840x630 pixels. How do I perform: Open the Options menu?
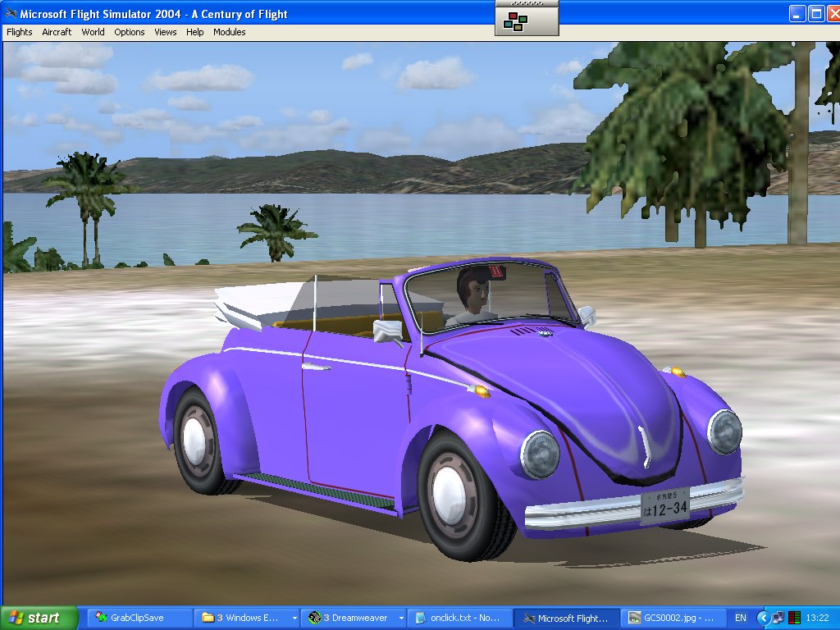tap(129, 32)
